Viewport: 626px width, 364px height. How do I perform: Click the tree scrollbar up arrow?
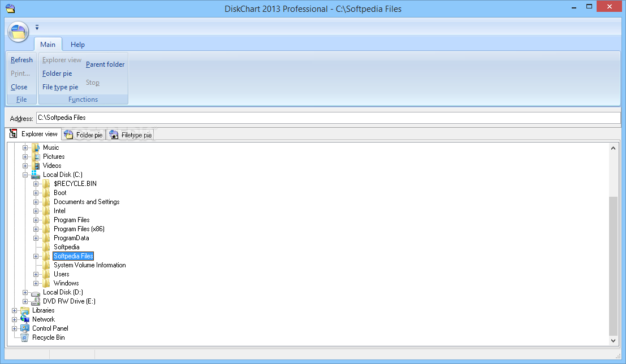point(613,148)
